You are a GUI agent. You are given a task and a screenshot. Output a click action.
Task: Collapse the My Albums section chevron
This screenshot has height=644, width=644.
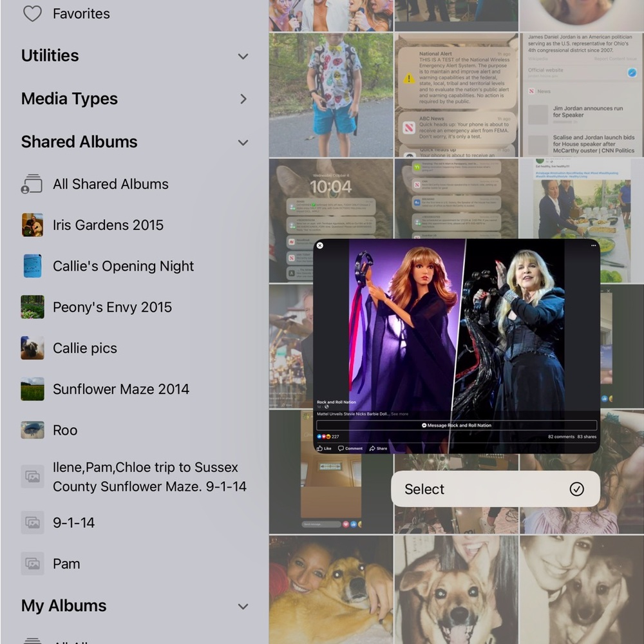[x=243, y=607]
